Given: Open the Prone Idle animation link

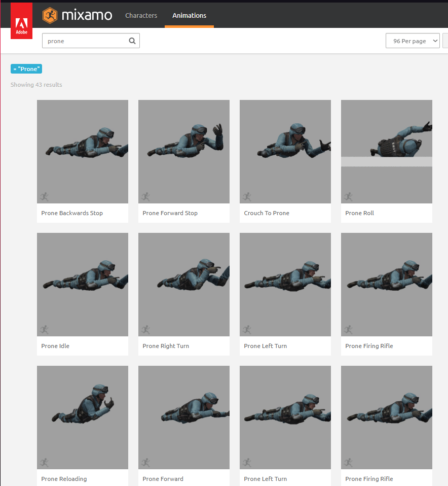Looking at the screenshot, I should [55, 345].
